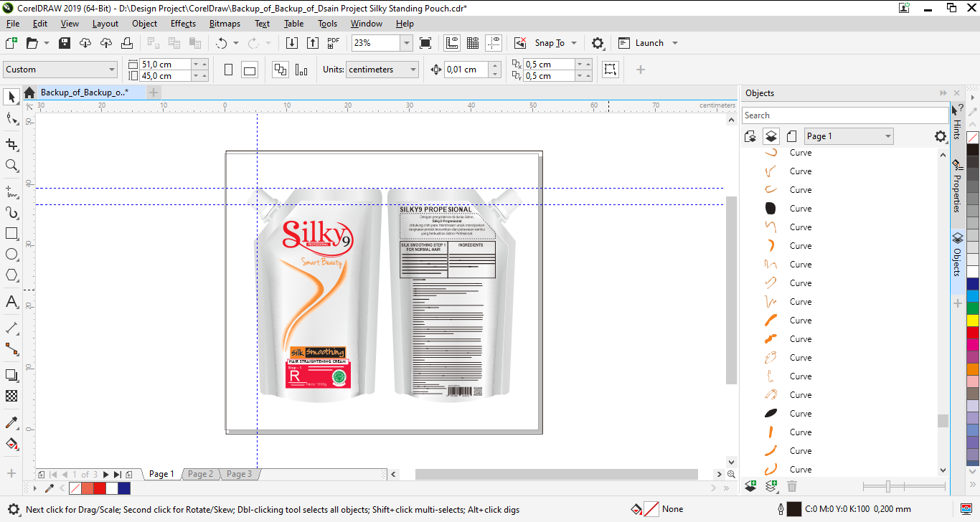Open the Units centimeters dropdown
This screenshot has height=522, width=980.
[x=413, y=70]
